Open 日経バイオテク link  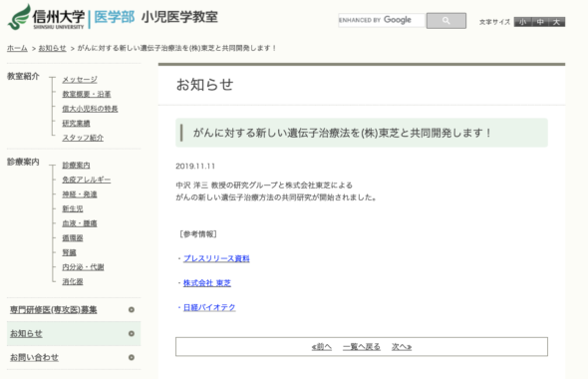tap(209, 307)
